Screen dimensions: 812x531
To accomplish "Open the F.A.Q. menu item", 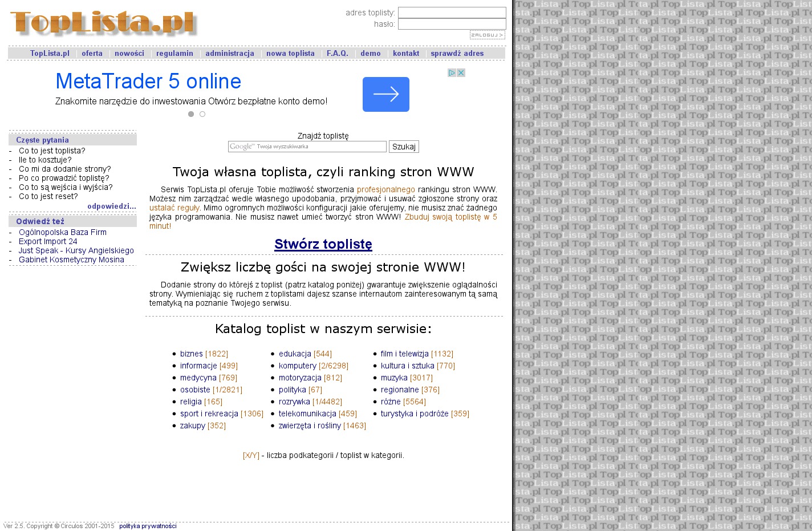I will (x=337, y=54).
